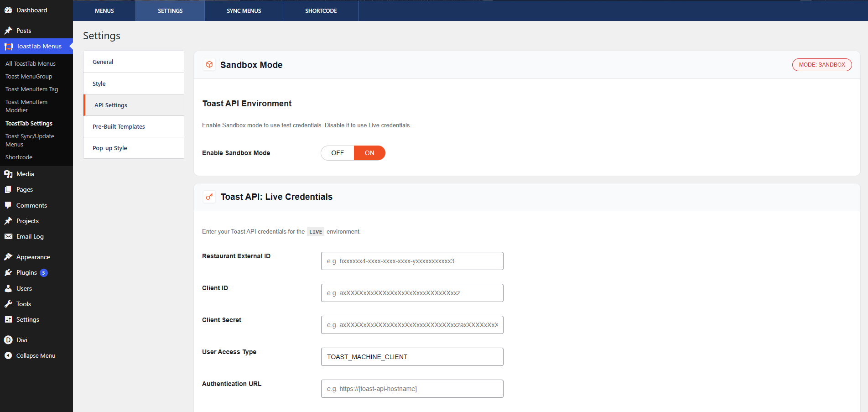Viewport: 868px width, 412px height.
Task: Select the Style settings section
Action: pos(134,83)
